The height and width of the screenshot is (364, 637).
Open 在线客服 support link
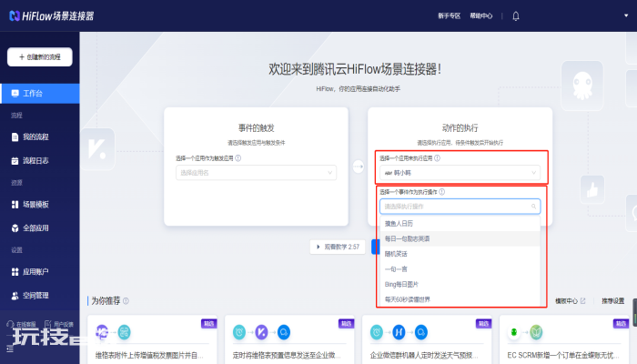pos(22,324)
